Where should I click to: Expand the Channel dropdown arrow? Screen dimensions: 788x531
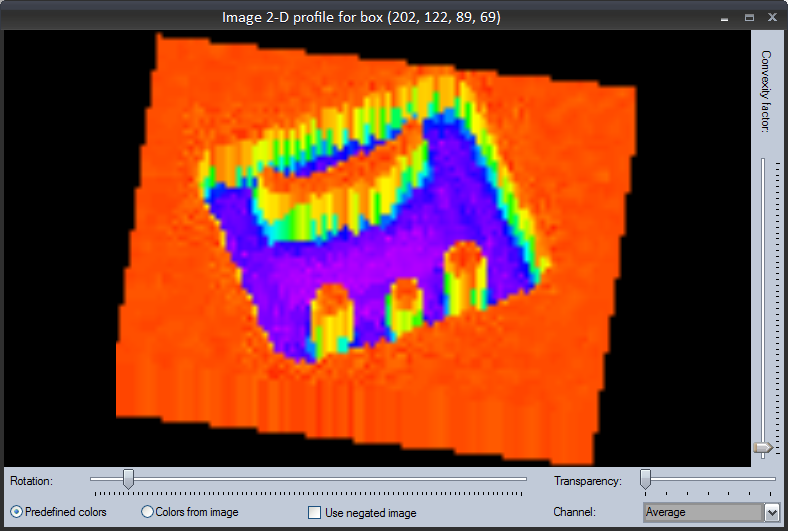771,513
